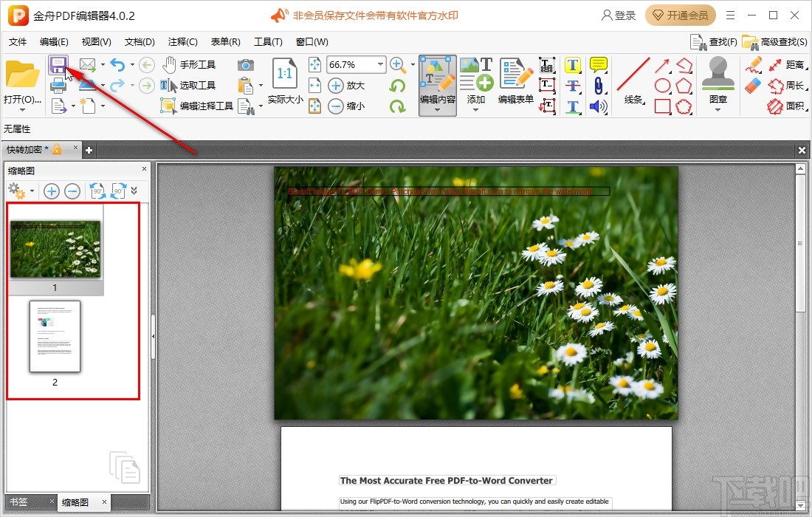Open the 注释(C) menu

tap(183, 42)
